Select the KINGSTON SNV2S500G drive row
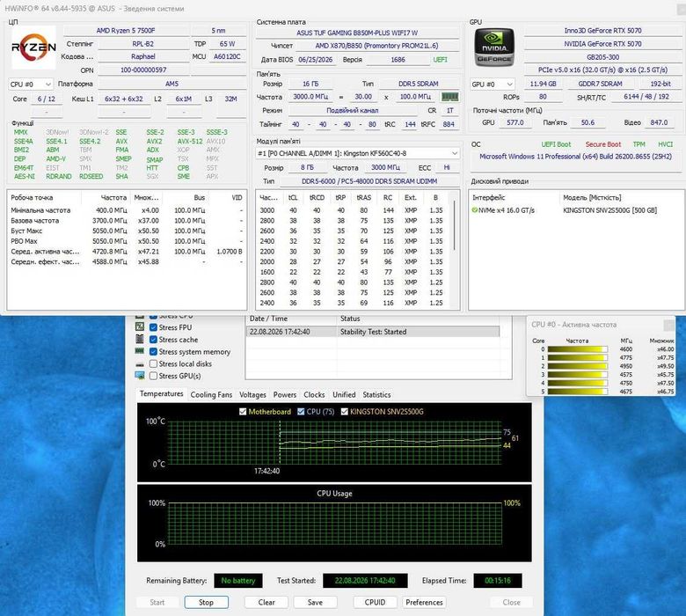The width and height of the screenshot is (686, 616). (576, 210)
